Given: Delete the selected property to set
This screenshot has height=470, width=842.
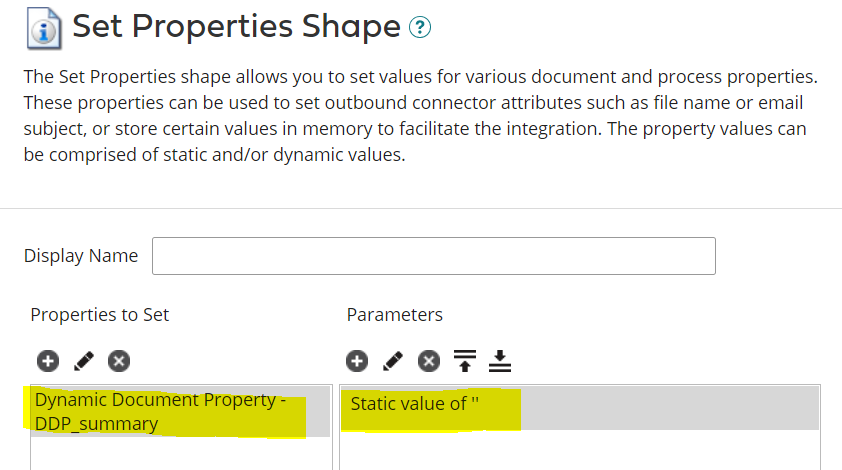Looking at the screenshot, I should click(119, 361).
